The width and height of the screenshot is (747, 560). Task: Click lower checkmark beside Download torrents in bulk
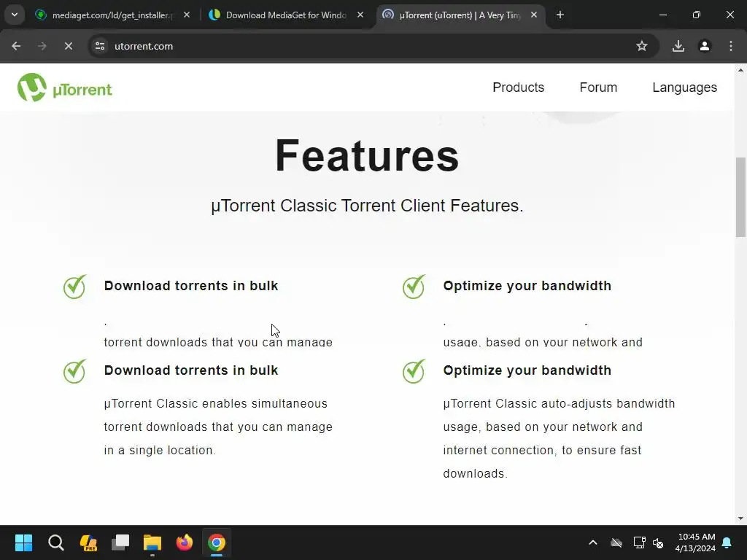[75, 371]
